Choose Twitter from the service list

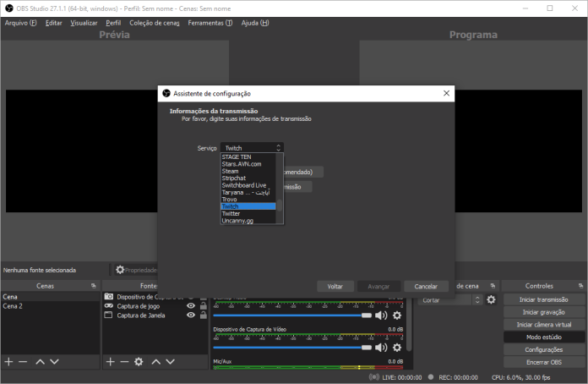(x=248, y=214)
